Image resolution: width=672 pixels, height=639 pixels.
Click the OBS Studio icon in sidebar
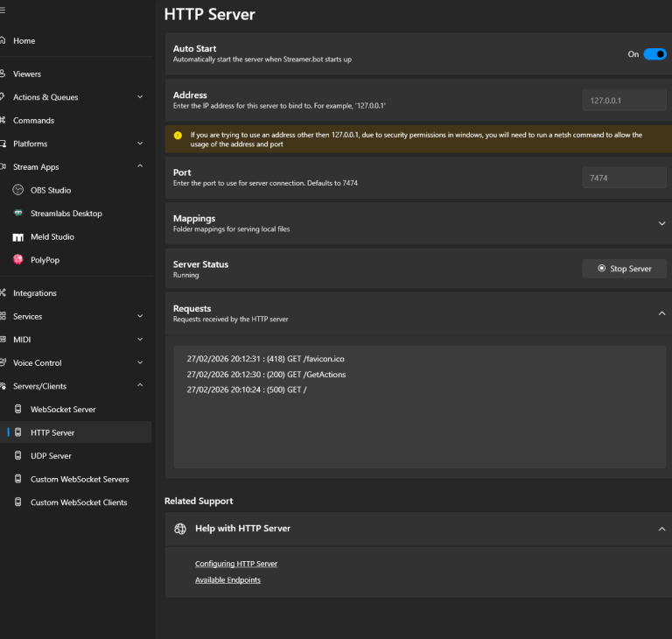point(18,190)
